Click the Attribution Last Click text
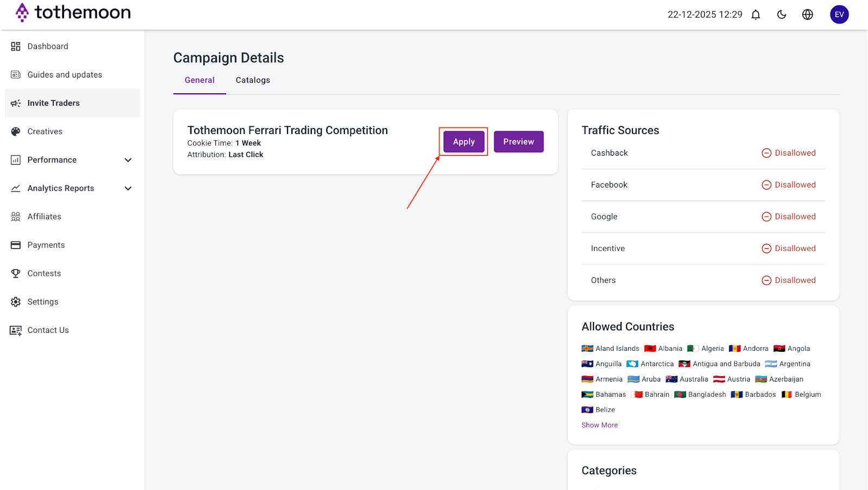Image resolution: width=868 pixels, height=490 pixels. 225,154
